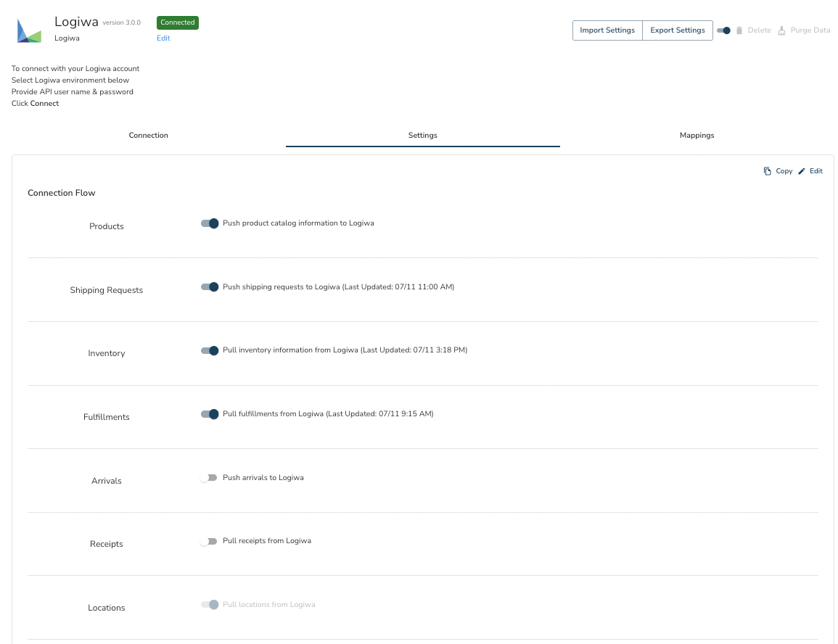Click the Logiwa logo icon
Viewport: 838px width, 644px height.
coord(29,30)
